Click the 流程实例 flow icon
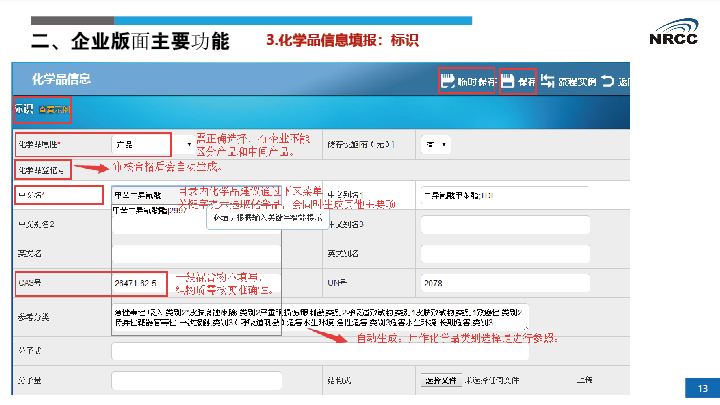This screenshot has height=405, width=720. [x=548, y=81]
